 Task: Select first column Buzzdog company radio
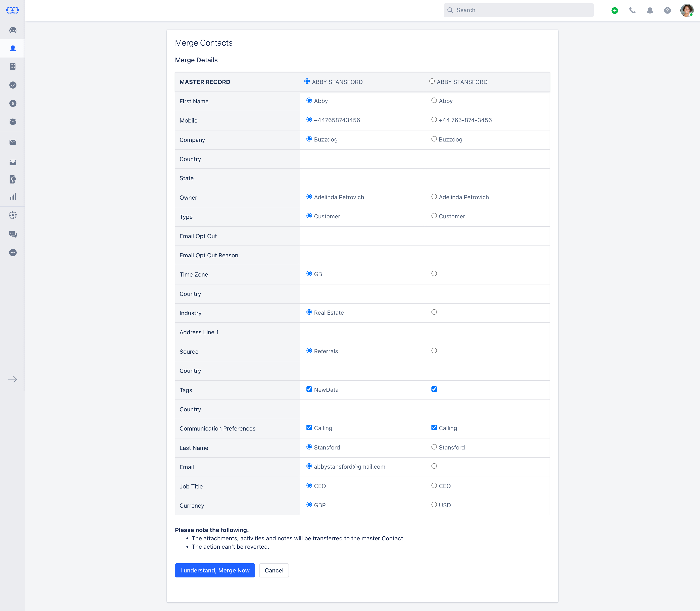click(309, 139)
